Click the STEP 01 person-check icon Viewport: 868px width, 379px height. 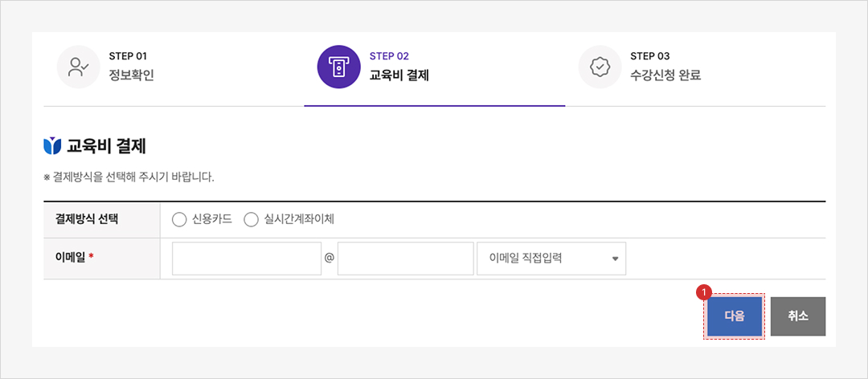click(x=78, y=67)
